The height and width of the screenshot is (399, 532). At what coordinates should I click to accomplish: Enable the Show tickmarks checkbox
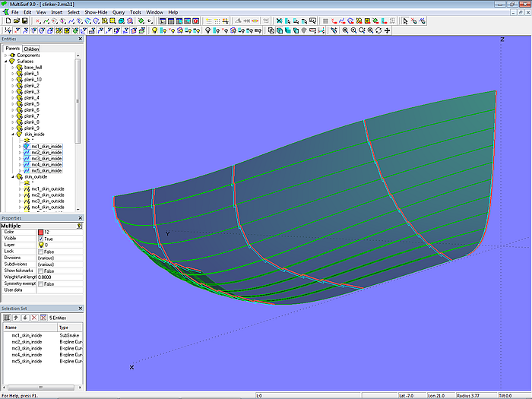(41, 271)
